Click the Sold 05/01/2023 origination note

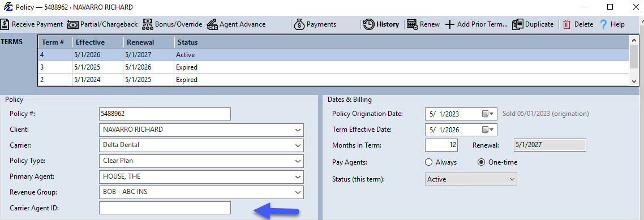tap(546, 114)
